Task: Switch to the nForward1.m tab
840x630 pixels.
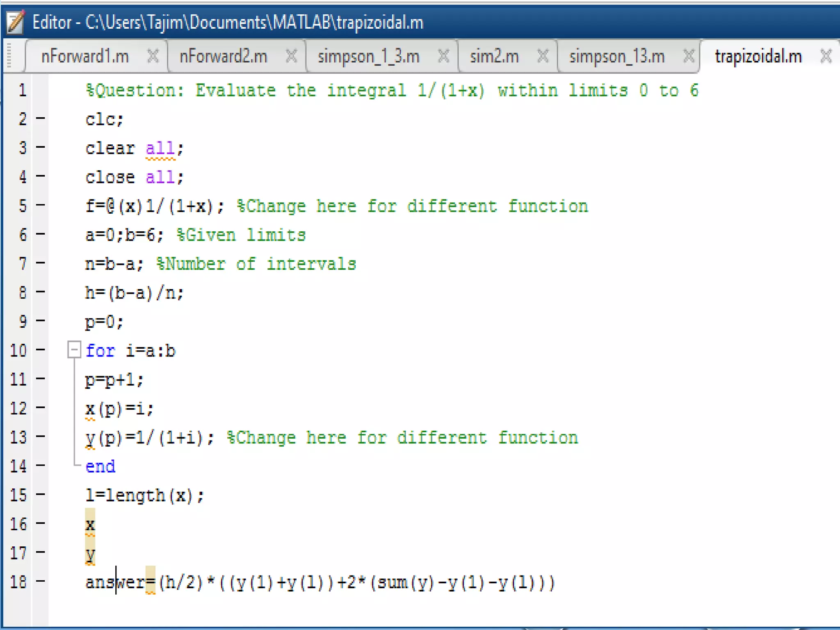Action: (x=85, y=56)
